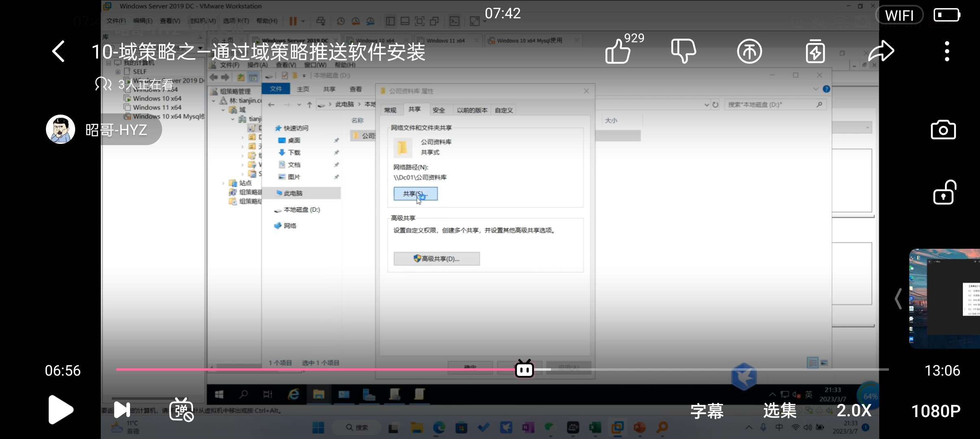Go back with the left arrow

[x=59, y=52]
